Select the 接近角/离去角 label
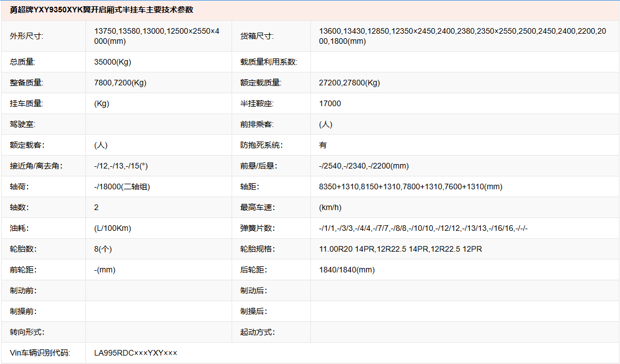This screenshot has height=364, width=620. pyautogui.click(x=36, y=166)
